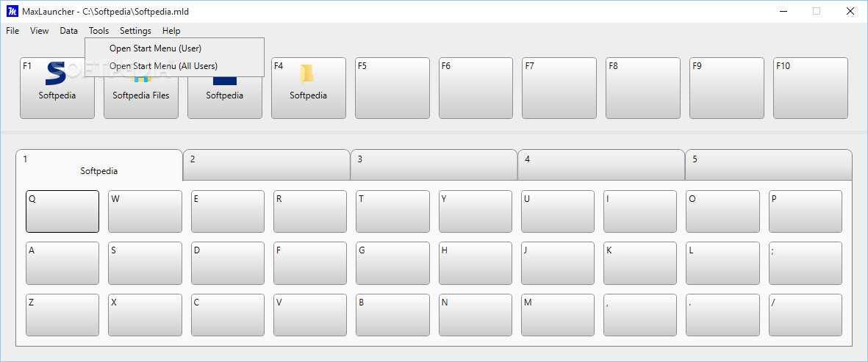Click the empty F9 button
This screenshot has height=362, width=868.
coord(727,88)
